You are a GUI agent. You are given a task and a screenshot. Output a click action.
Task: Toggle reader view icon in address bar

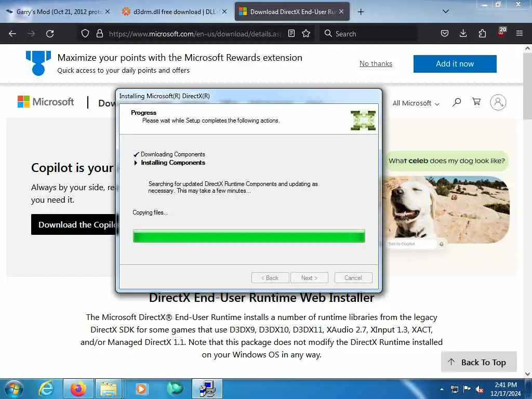pos(291,34)
